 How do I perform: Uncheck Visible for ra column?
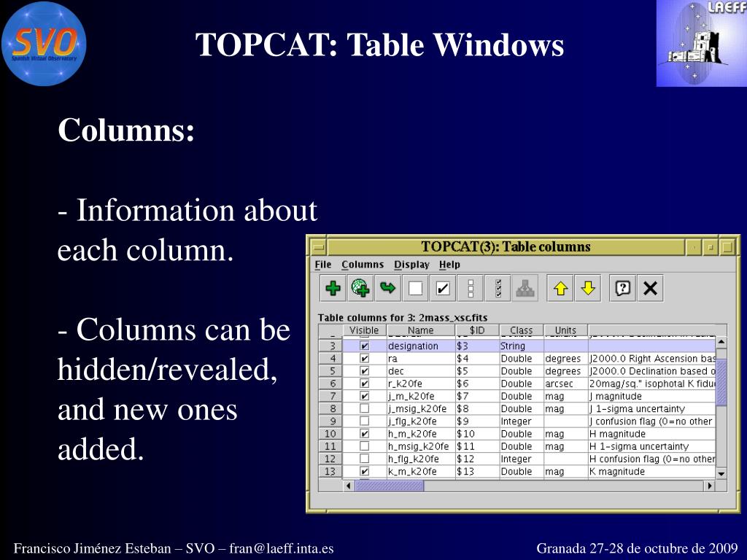(x=365, y=359)
